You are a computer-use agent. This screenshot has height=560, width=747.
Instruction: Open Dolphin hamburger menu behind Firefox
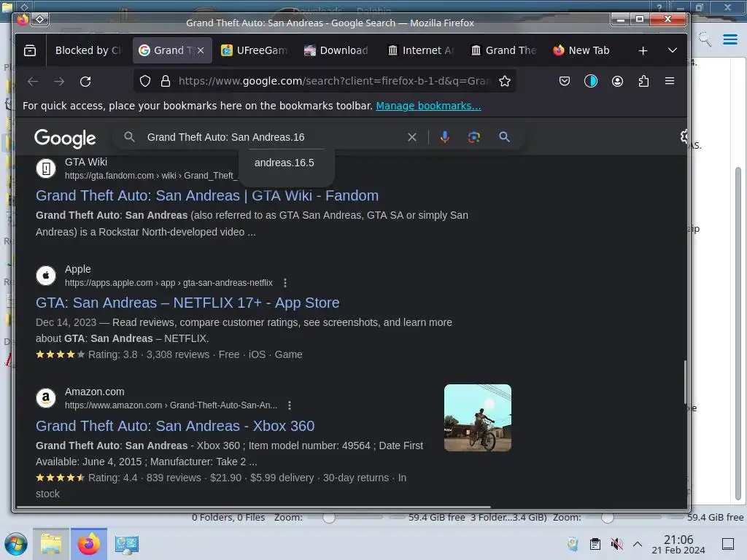point(729,39)
